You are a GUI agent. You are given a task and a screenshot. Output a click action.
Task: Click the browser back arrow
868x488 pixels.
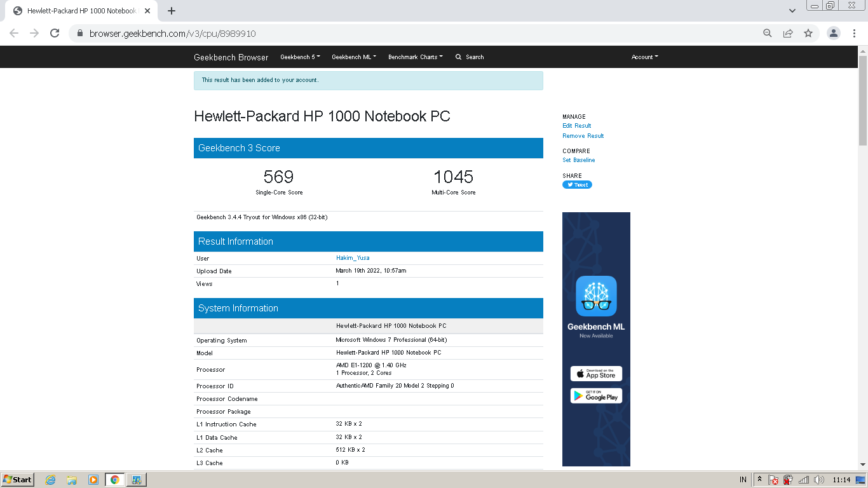tap(14, 33)
